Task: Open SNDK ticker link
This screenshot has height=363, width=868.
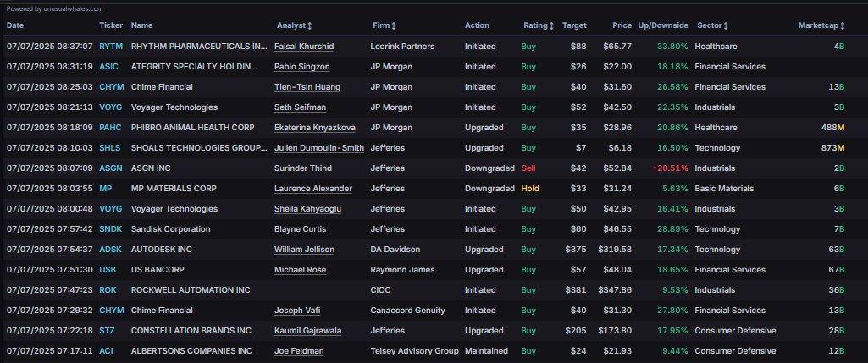Action: point(111,229)
